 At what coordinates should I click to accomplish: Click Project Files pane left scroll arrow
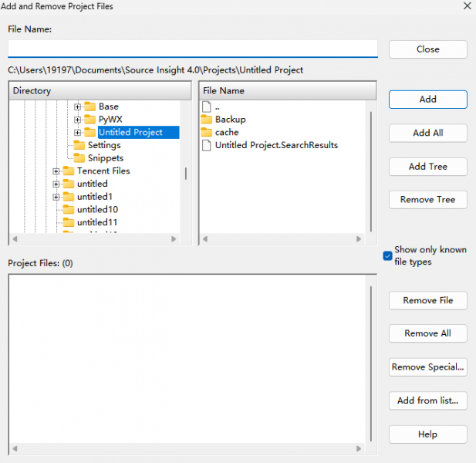tap(15, 448)
